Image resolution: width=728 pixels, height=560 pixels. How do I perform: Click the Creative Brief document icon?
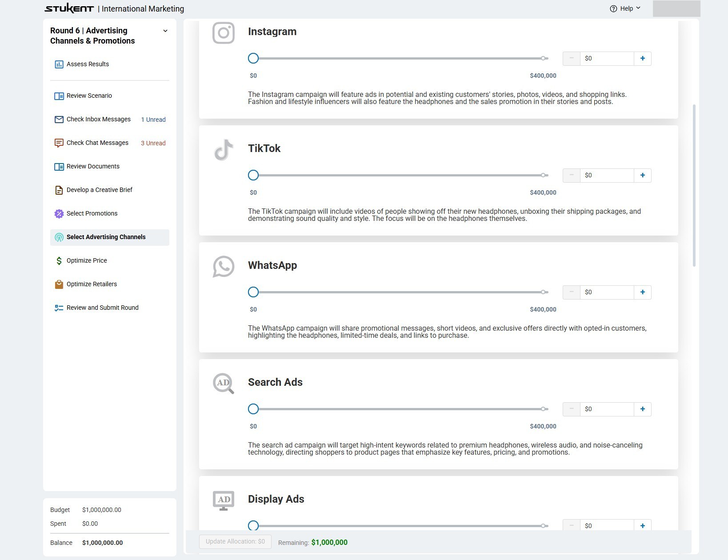[59, 190]
